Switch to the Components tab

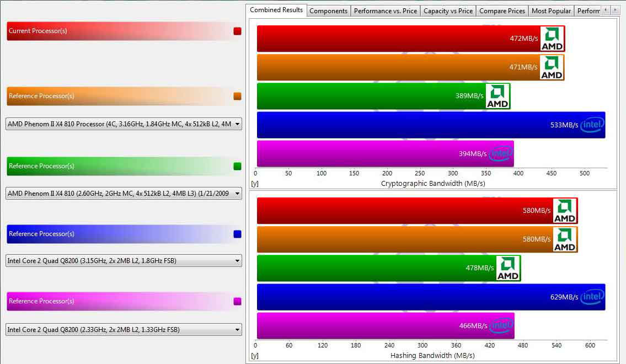329,11
